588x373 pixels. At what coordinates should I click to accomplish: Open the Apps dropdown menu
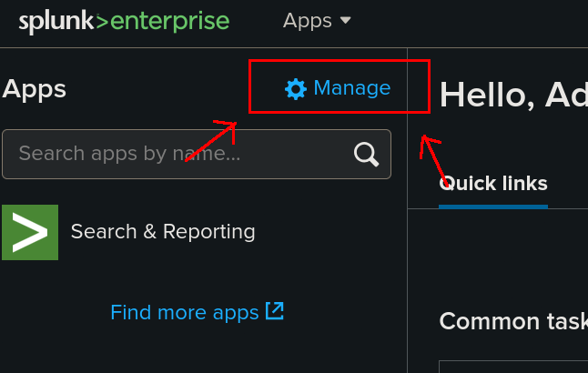(x=317, y=20)
